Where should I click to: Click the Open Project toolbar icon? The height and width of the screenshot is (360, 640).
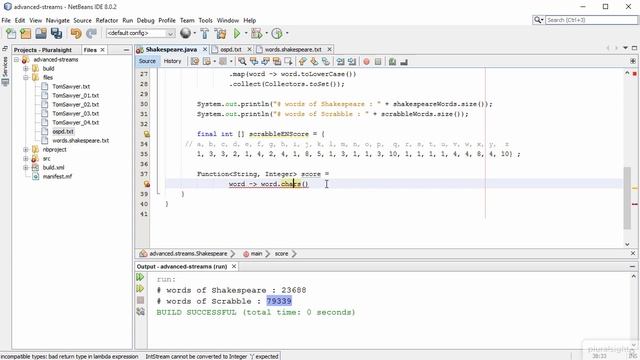41,33
